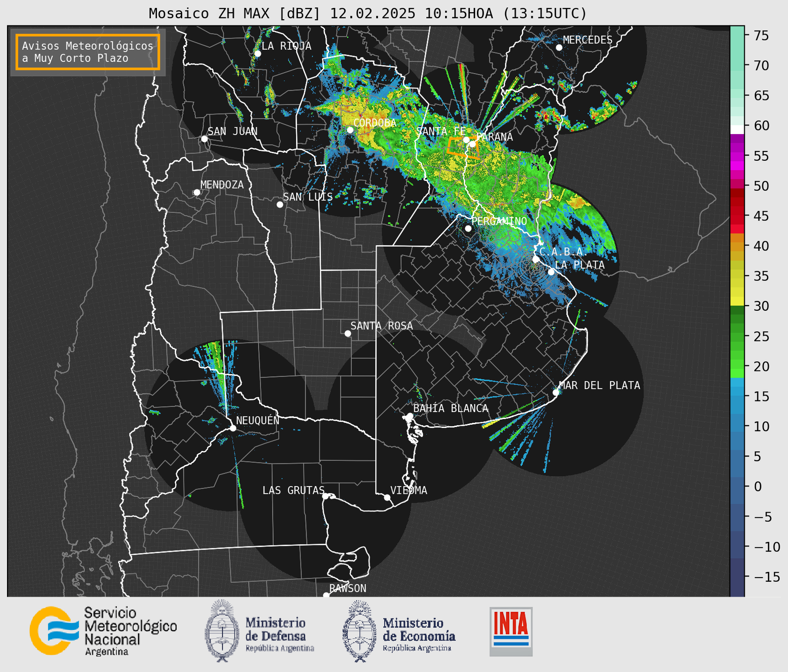
Task: Click the LA PLATA city marker
Action: [551, 272]
